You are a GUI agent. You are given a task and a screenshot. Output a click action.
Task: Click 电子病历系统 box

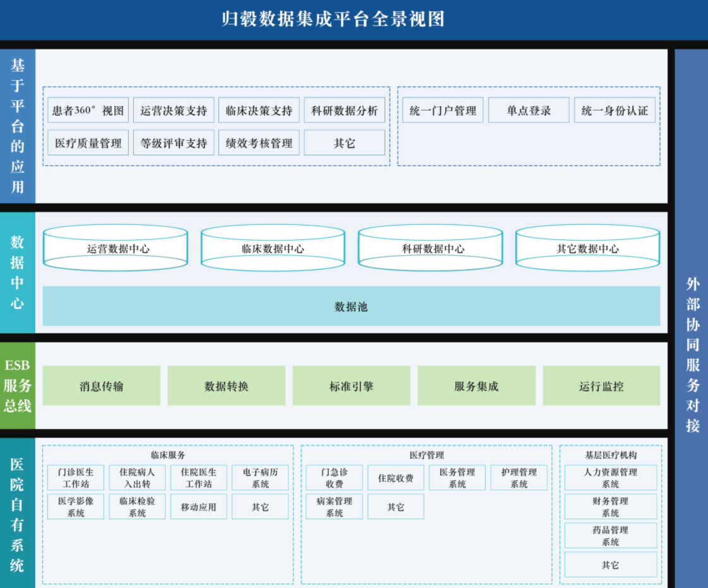[x=260, y=478]
